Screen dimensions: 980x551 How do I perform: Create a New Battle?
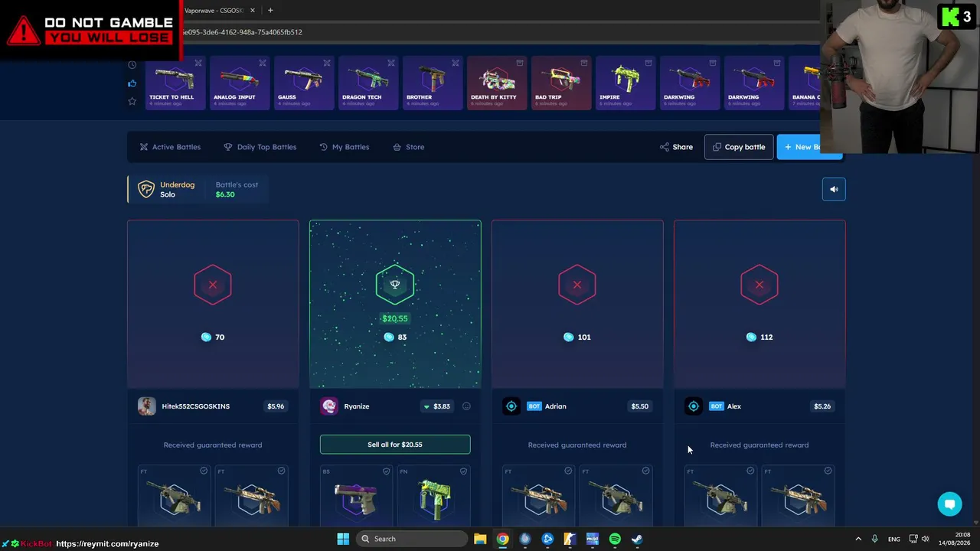pos(809,147)
